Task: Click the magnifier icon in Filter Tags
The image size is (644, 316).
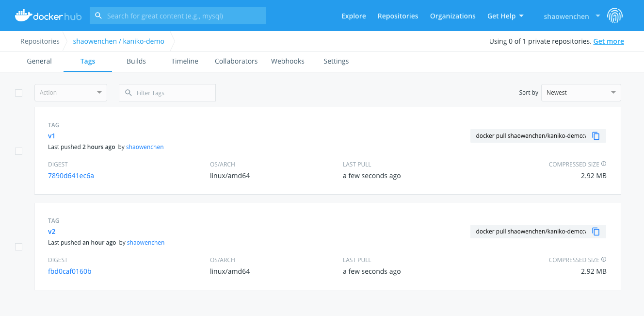Action: point(129,93)
